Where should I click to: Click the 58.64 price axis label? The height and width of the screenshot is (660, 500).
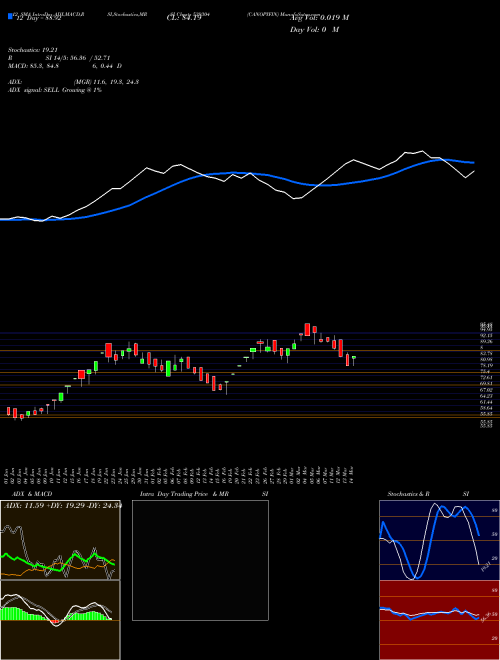point(486,408)
